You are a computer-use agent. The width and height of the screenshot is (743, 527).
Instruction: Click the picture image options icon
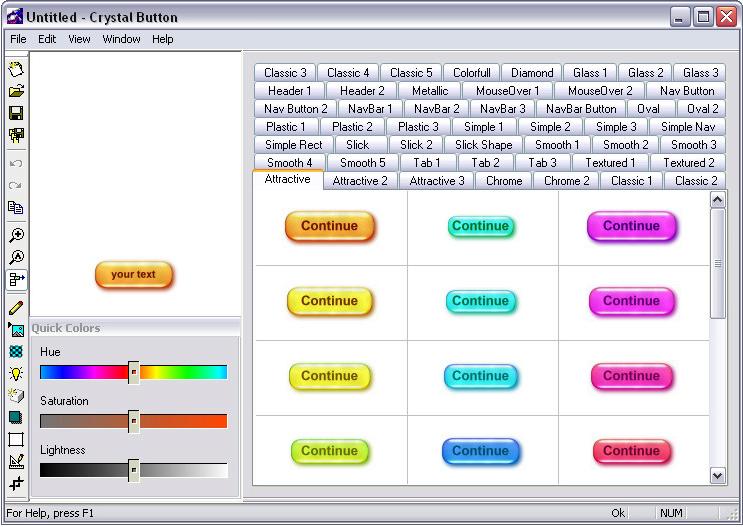click(x=16, y=329)
